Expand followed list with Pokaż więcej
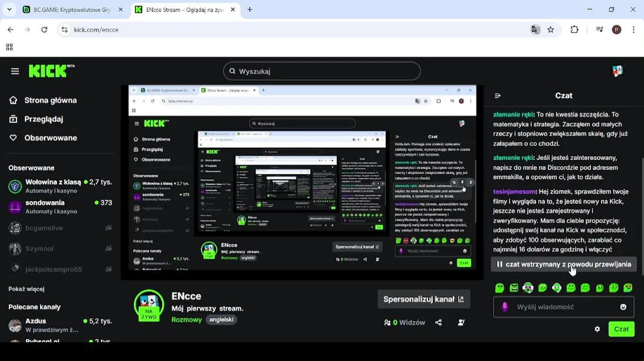Screen dimensions: 644x361 coord(27,289)
